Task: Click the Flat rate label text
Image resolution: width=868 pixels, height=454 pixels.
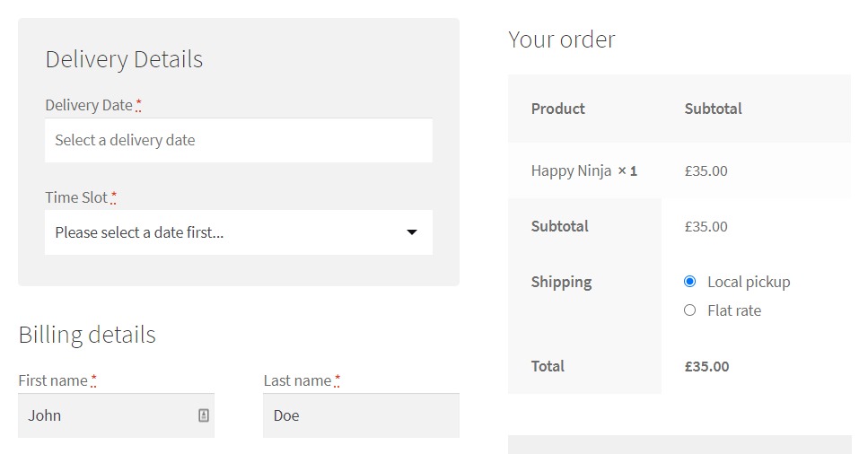Action: point(734,310)
